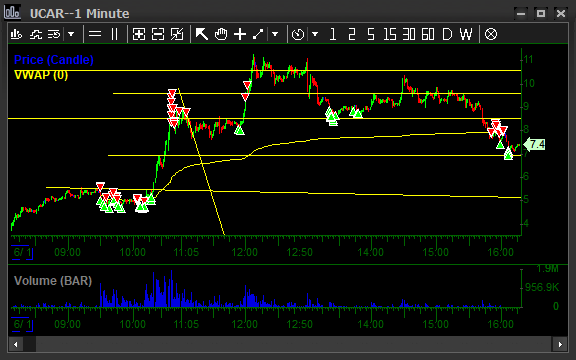
Task: Click the 956.9K volume axis label
Action: [x=542, y=287]
